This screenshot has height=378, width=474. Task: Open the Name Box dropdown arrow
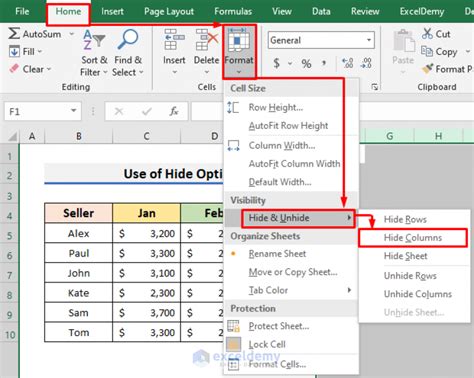[73, 111]
